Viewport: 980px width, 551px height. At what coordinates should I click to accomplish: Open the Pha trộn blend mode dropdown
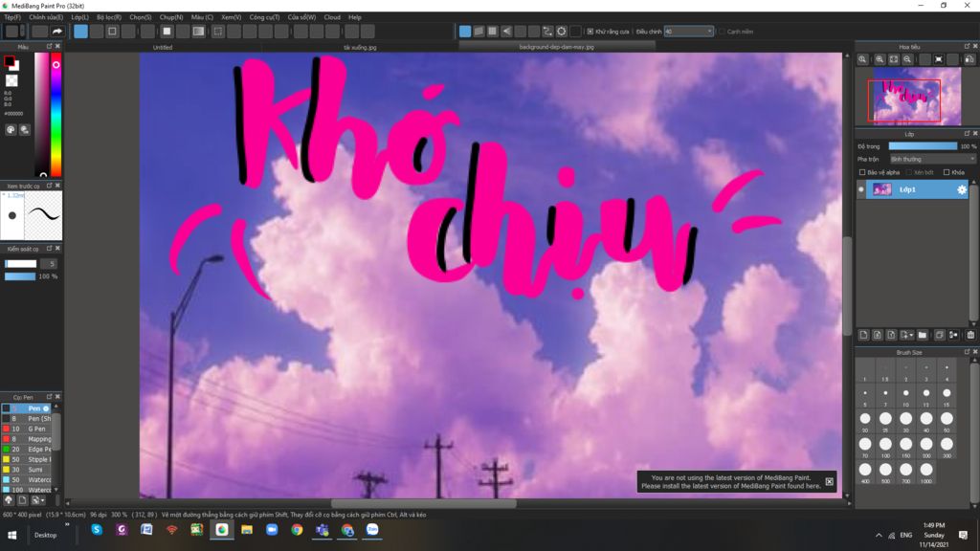coord(932,160)
